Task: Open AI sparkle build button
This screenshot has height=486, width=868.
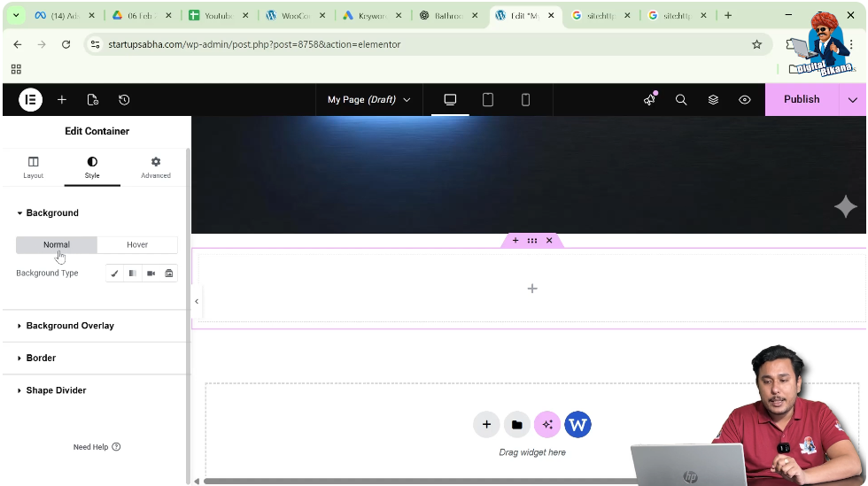Action: pyautogui.click(x=547, y=425)
